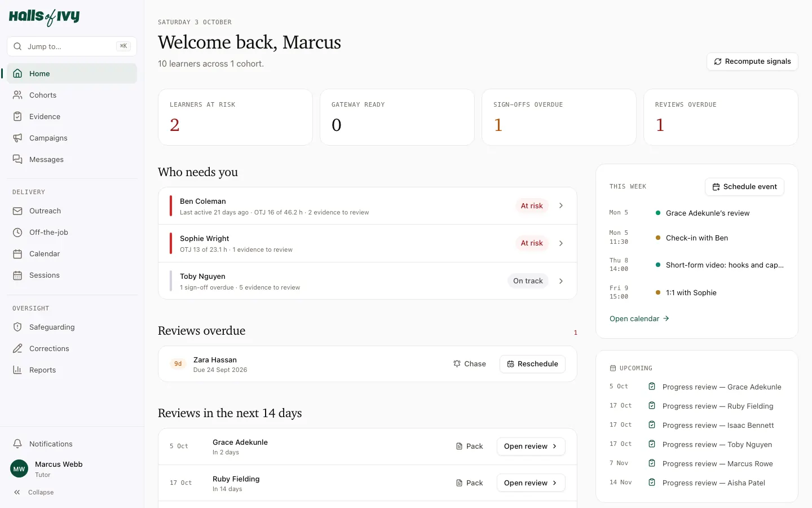The width and height of the screenshot is (812, 508).
Task: Click the Safeguarding shield icon
Action: coord(17,327)
